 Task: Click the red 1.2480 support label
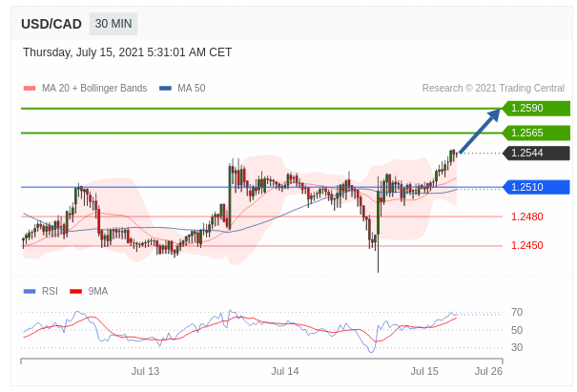point(526,217)
